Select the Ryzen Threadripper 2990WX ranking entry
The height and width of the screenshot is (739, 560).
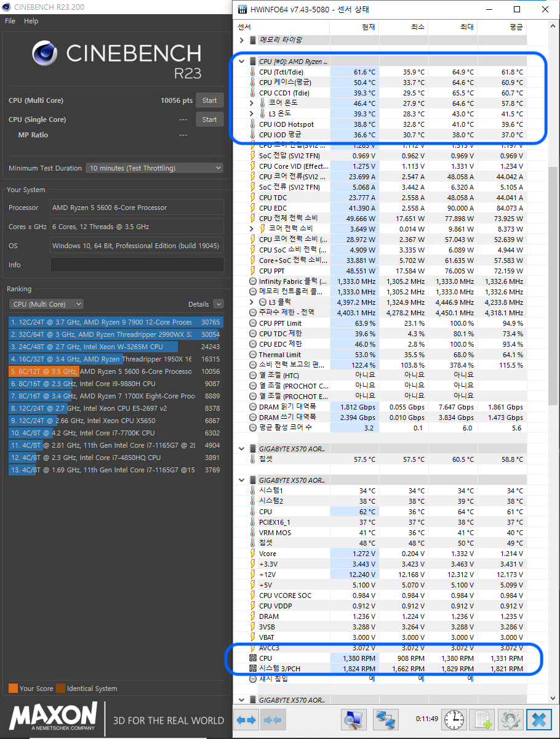[x=115, y=334]
